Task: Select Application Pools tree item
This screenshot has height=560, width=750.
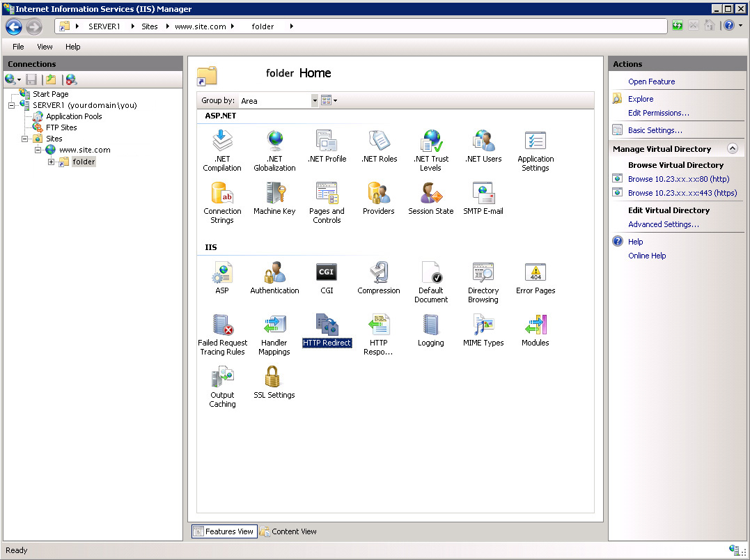Action: tap(74, 116)
